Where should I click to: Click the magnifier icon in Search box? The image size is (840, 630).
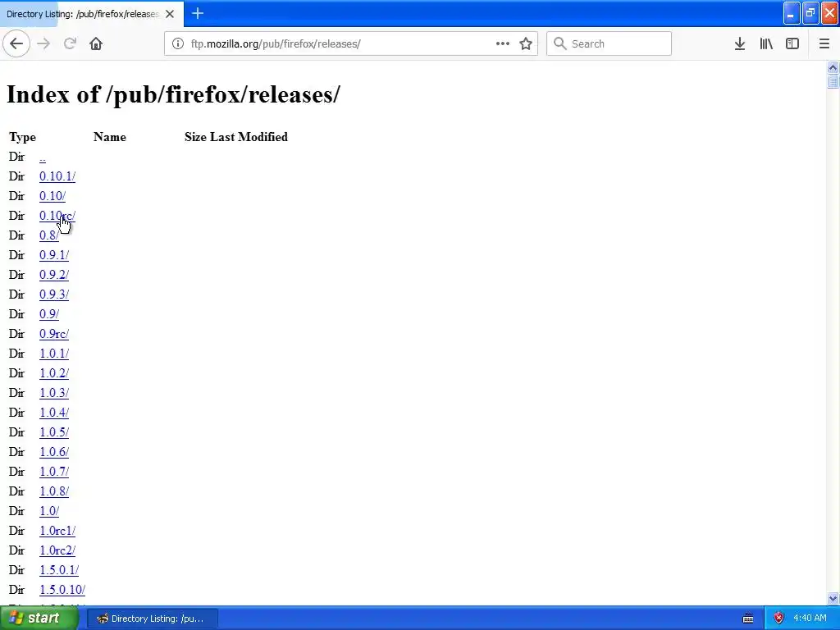pyautogui.click(x=559, y=43)
